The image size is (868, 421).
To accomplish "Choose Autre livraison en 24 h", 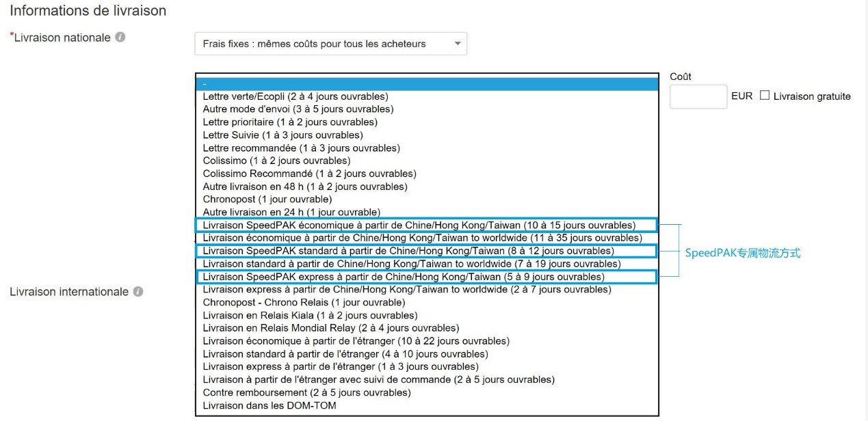I will tap(427, 213).
